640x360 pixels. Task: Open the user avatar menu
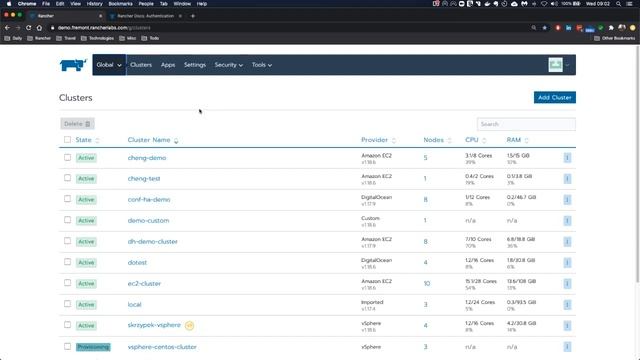click(558, 65)
